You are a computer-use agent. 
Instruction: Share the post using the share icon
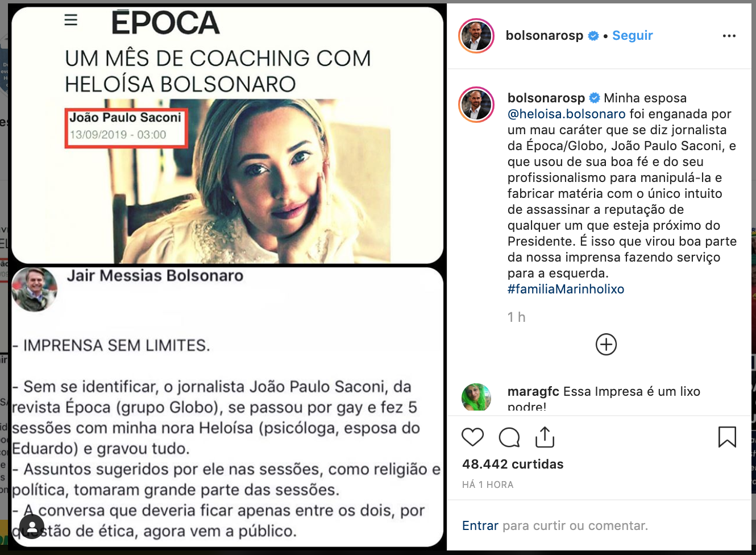click(545, 437)
